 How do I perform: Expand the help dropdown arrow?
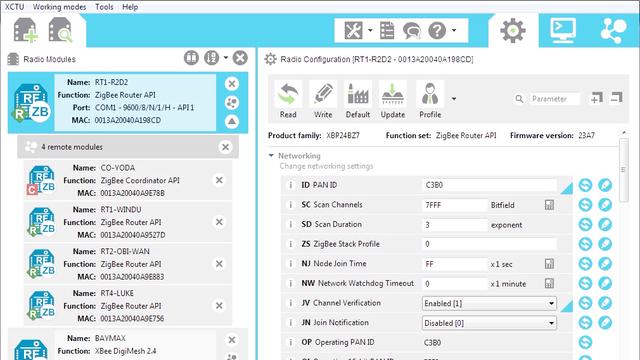454,30
